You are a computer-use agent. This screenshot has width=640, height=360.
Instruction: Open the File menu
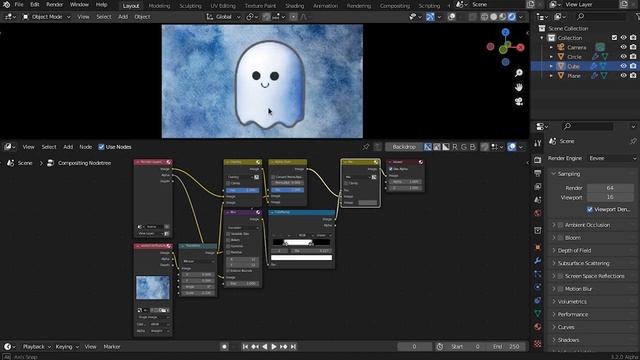click(19, 5)
